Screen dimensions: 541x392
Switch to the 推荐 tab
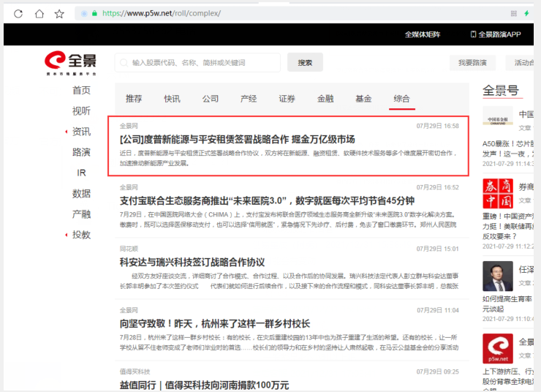(134, 99)
